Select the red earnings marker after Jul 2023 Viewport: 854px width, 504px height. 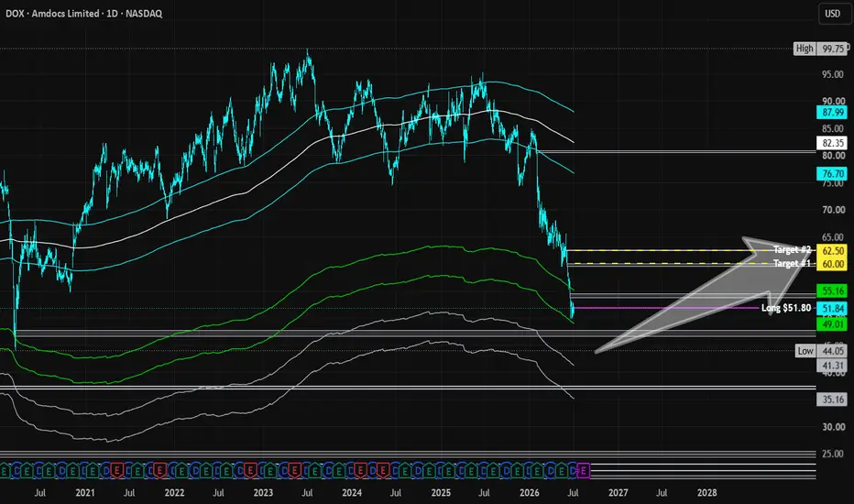pos(294,470)
